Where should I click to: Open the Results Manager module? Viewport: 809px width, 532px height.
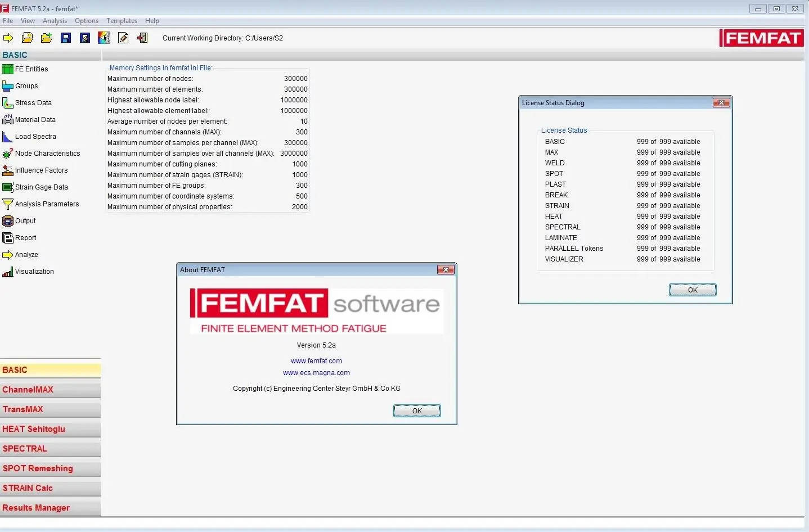pyautogui.click(x=51, y=508)
